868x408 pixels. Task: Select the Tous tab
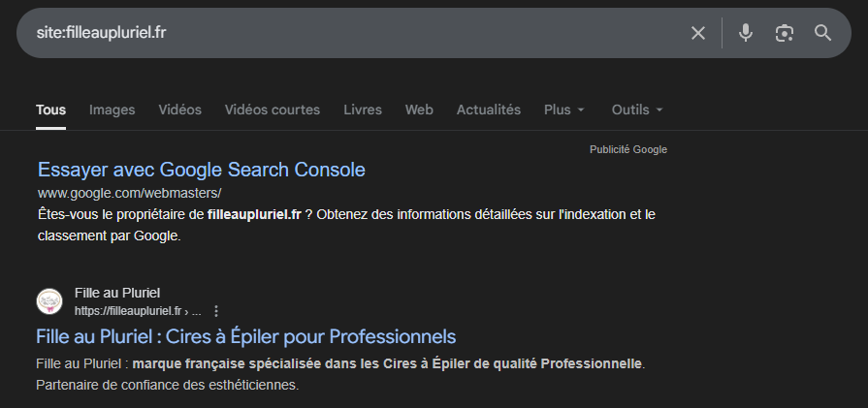[x=51, y=110]
